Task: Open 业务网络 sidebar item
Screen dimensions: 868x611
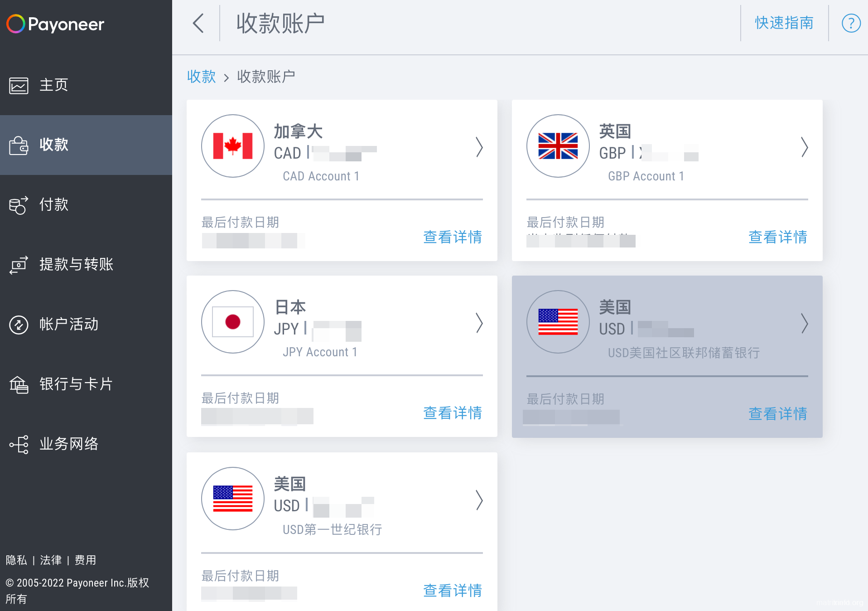Action: point(86,444)
